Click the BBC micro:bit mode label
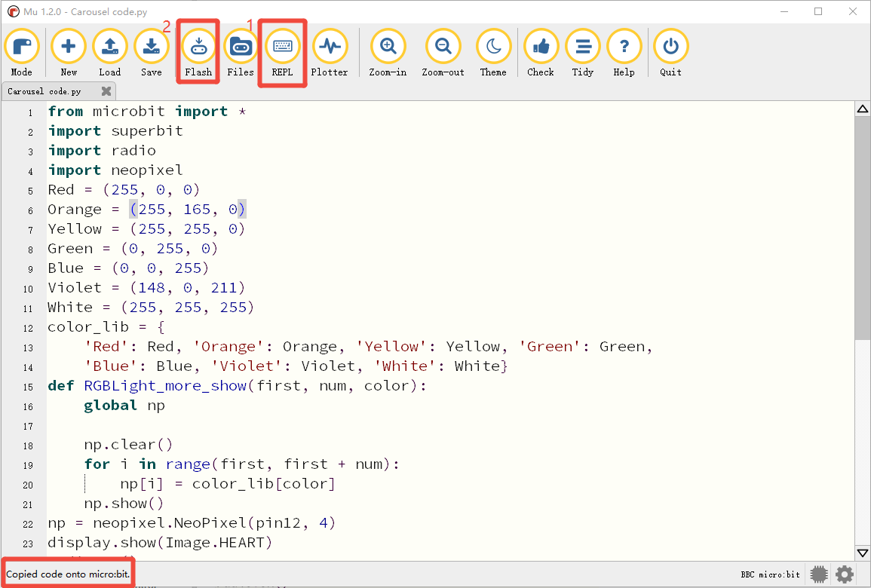Viewport: 871px width, 588px height. point(771,574)
